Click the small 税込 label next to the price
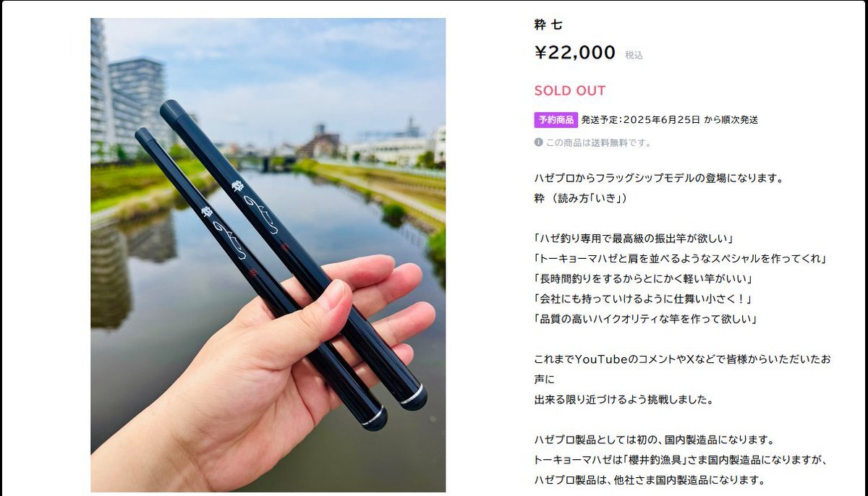 [634, 55]
